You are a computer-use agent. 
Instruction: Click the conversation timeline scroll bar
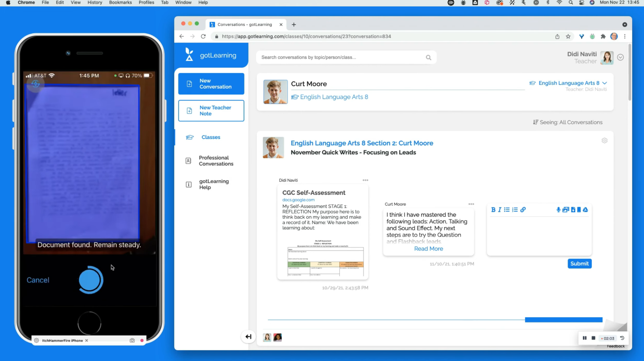coord(563,319)
